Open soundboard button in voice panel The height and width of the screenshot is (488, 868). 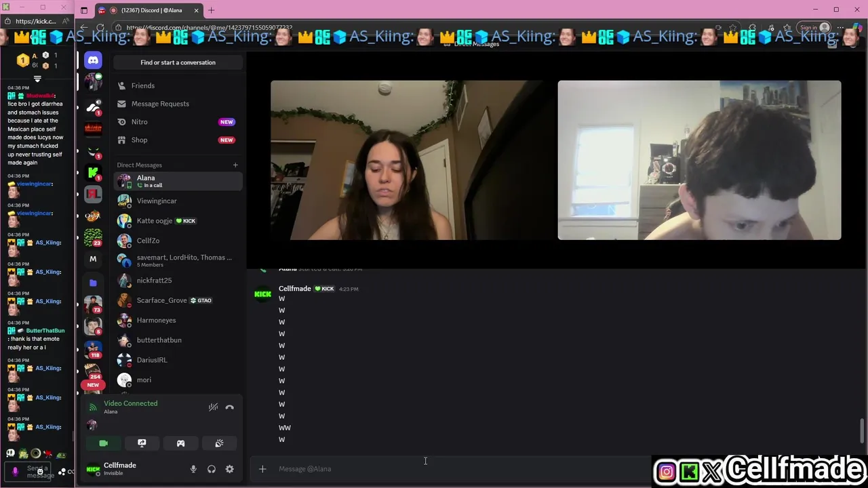pos(219,443)
